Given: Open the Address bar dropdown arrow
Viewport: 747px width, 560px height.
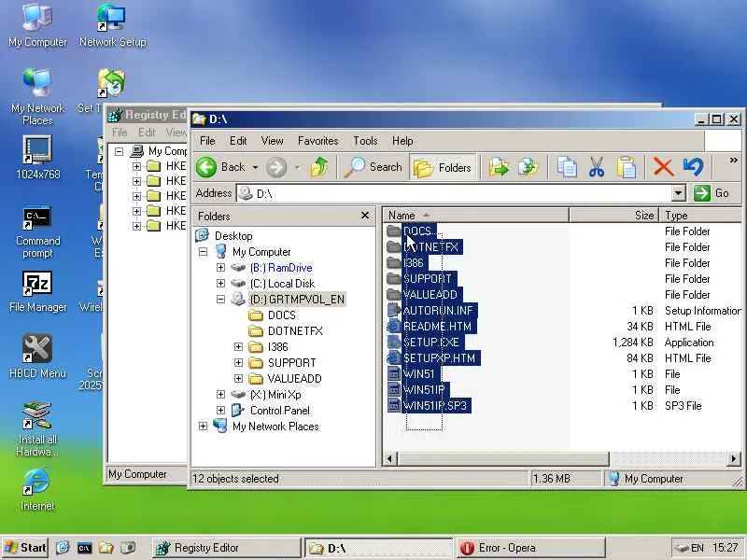Looking at the screenshot, I should pos(679,193).
